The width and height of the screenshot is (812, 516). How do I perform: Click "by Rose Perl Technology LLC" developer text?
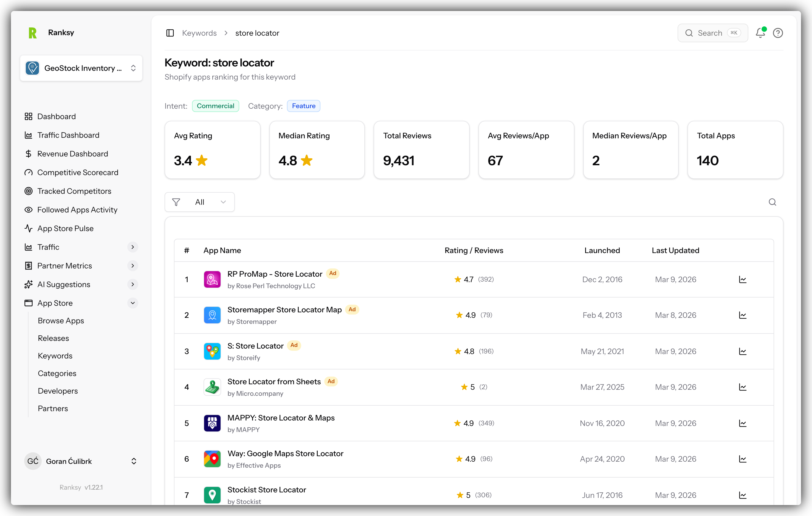pos(271,286)
